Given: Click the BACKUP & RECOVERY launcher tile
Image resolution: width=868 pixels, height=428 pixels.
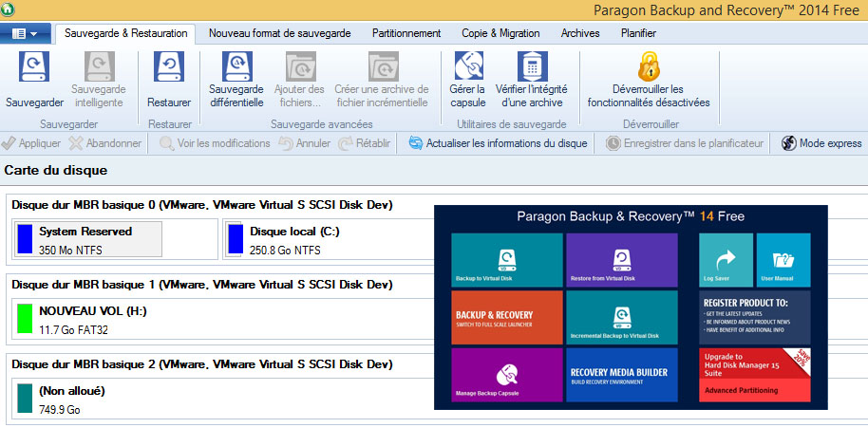Looking at the screenshot, I should 507,317.
